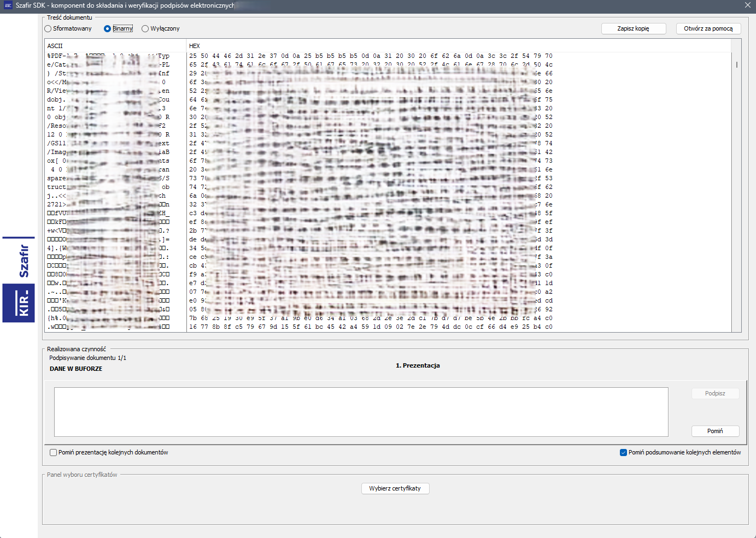The width and height of the screenshot is (756, 538).
Task: Choose the Wyłączony display mode
Action: pos(145,29)
